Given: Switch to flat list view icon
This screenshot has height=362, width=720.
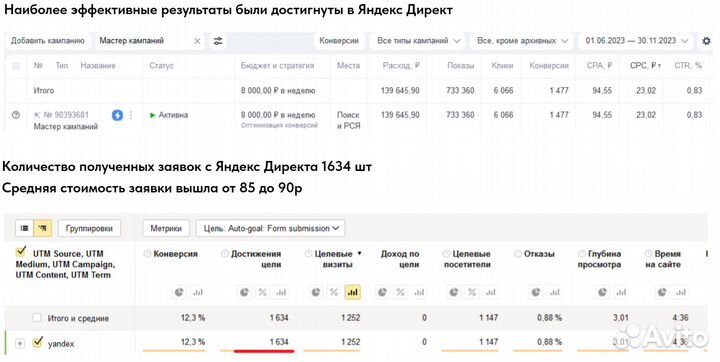Looking at the screenshot, I should click(x=25, y=228).
